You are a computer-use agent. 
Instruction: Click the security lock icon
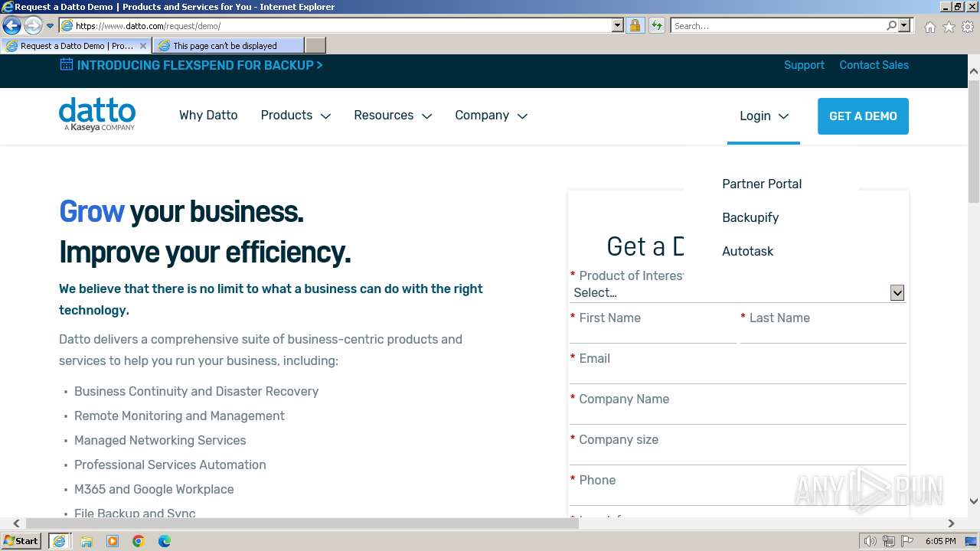[635, 26]
